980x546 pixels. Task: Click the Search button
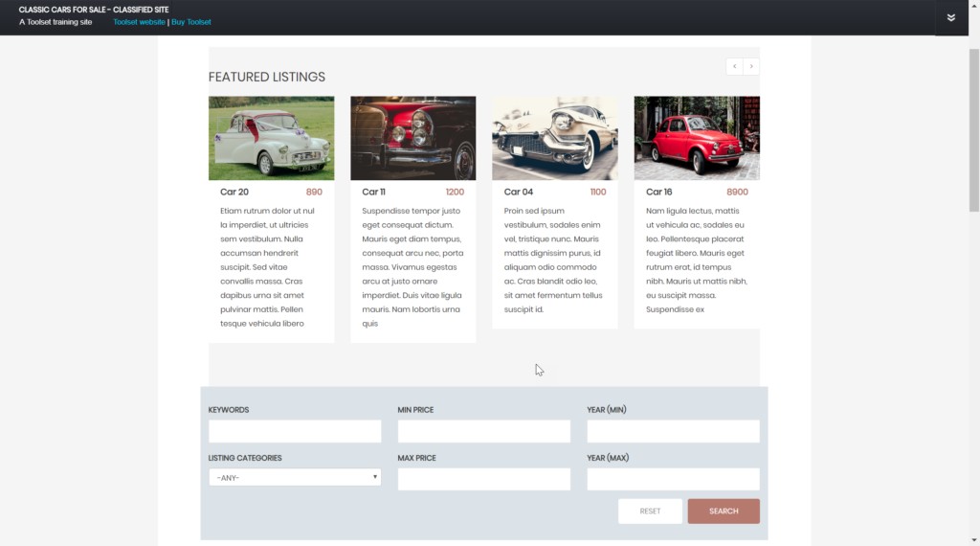(x=724, y=511)
